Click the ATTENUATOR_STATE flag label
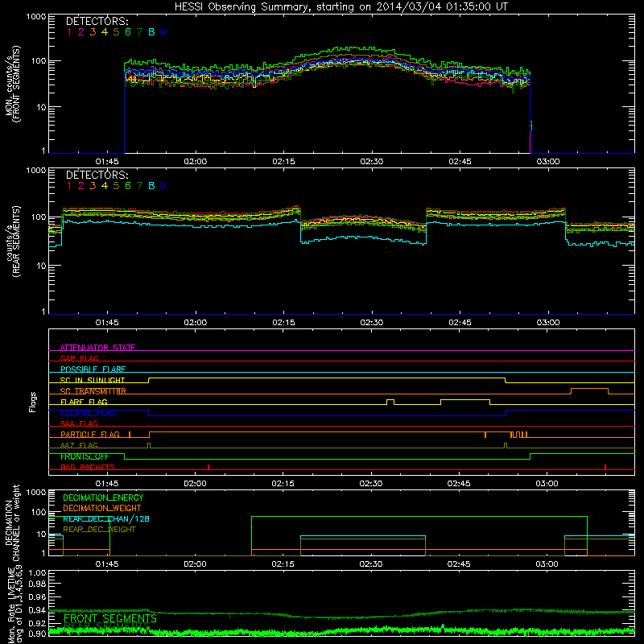The image size is (644, 644). point(97,348)
